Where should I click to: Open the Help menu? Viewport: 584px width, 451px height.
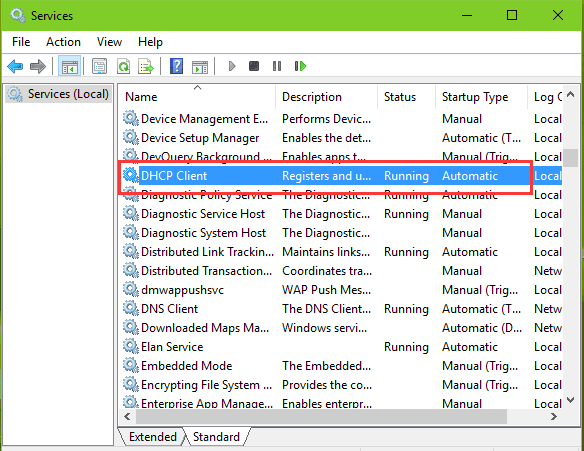point(150,42)
